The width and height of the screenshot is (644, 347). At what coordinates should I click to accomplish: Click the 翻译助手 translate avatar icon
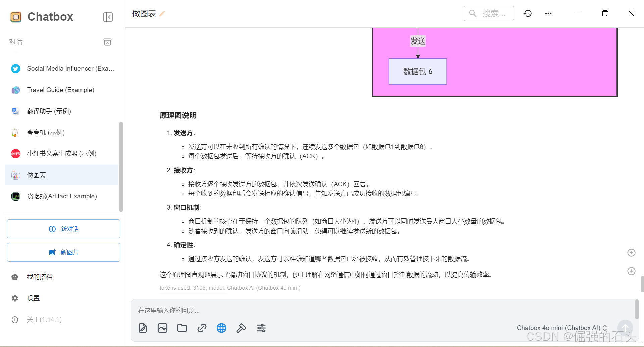point(16,111)
